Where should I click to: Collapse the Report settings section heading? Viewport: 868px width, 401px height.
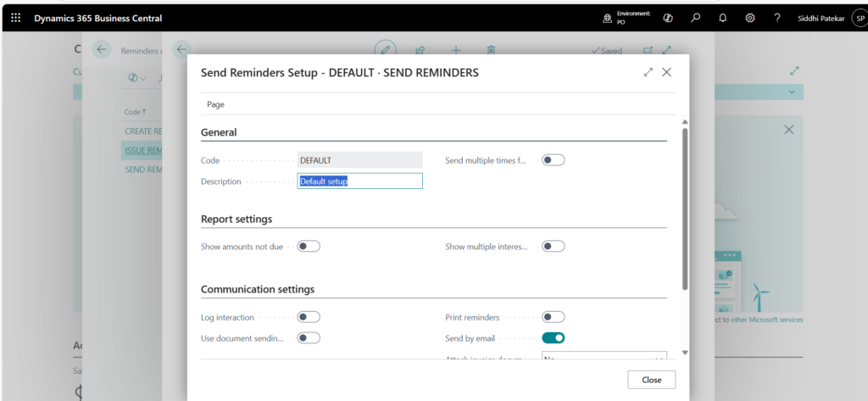click(x=236, y=219)
